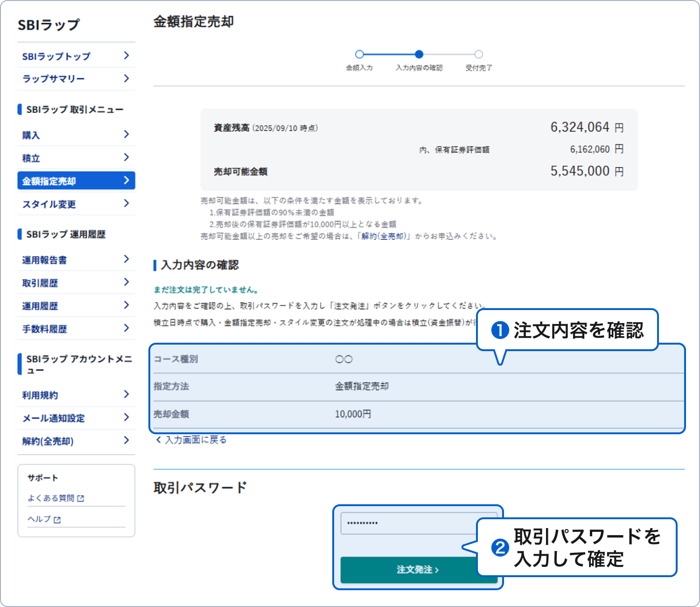Click the chevron arrow next to 購入
This screenshot has height=607, width=700.
click(126, 134)
